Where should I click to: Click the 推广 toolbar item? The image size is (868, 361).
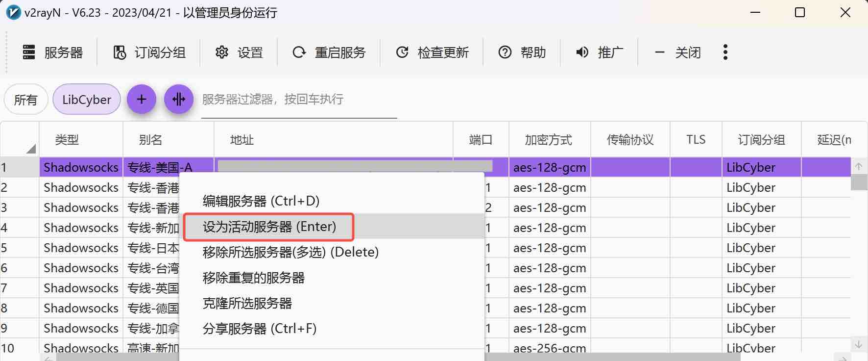point(600,52)
